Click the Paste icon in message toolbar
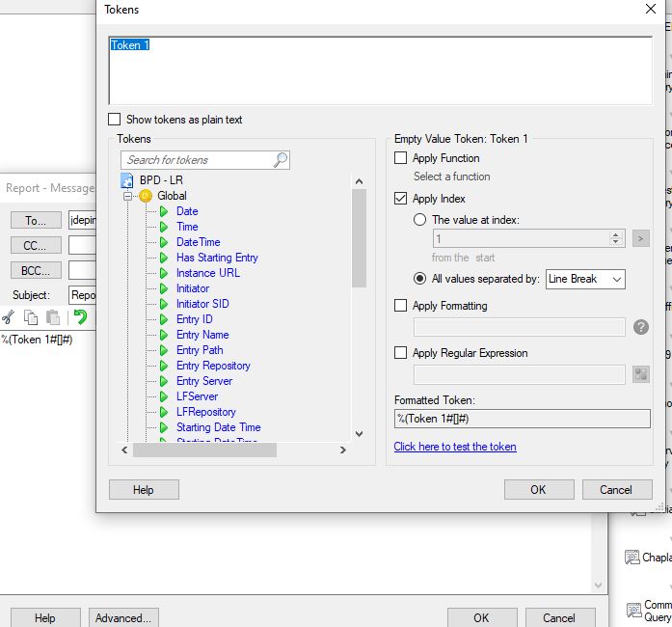 click(53, 317)
